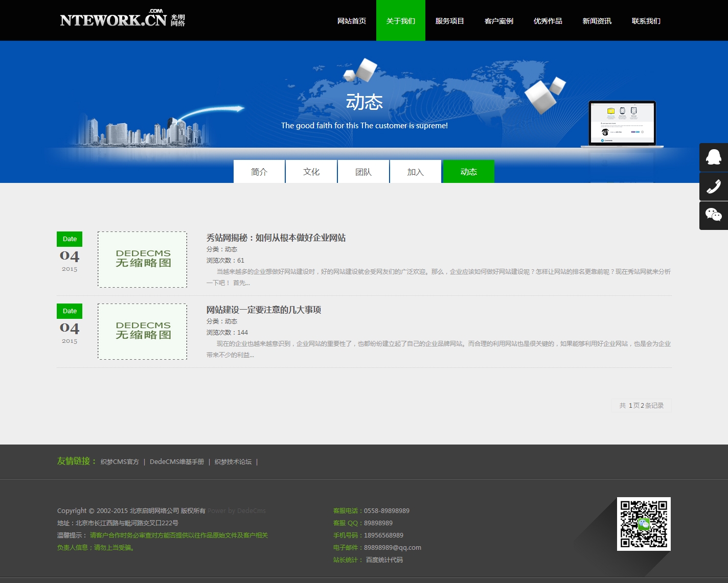Click the WeChat QR code in footer
The image size is (728, 583).
[x=644, y=524]
